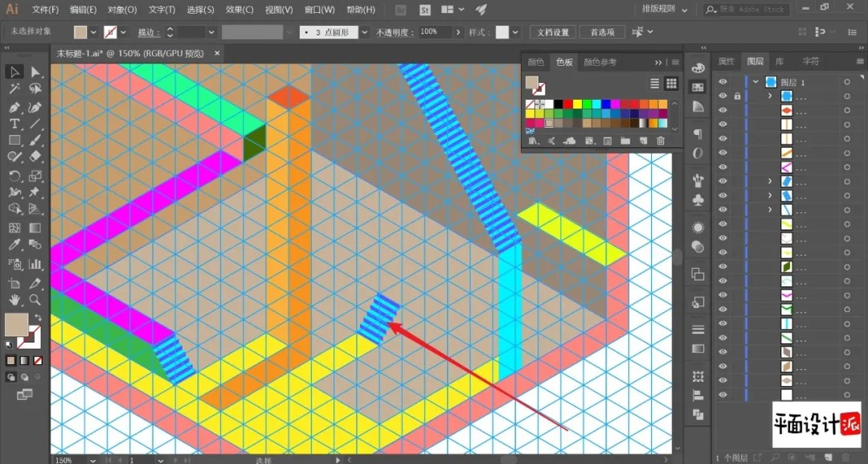
Task: Open the 窗口(W) menu
Action: coord(319,10)
